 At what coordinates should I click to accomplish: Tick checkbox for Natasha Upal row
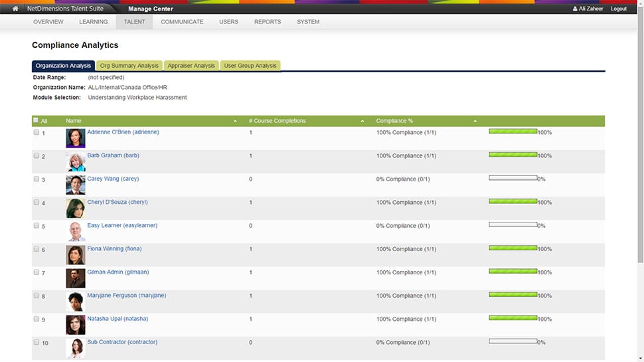coord(36,319)
